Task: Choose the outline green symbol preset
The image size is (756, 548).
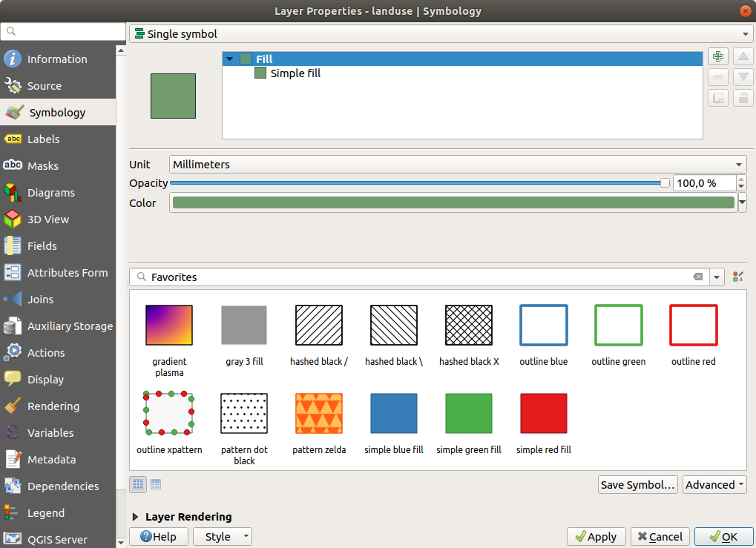Action: (x=618, y=325)
